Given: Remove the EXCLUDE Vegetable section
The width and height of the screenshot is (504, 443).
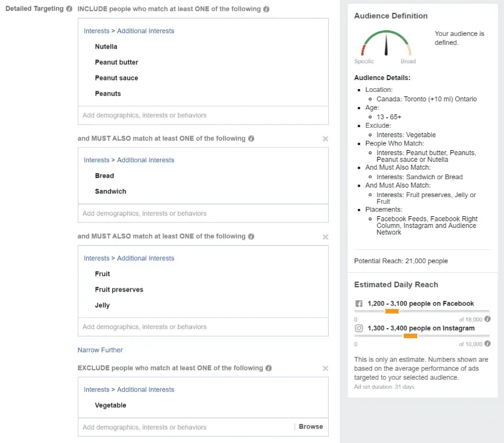Looking at the screenshot, I should pos(325,369).
